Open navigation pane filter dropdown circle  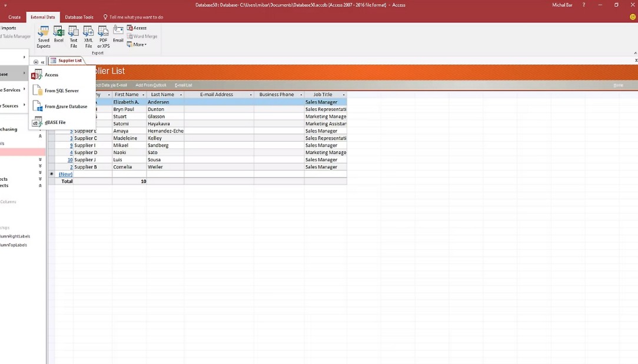click(36, 62)
